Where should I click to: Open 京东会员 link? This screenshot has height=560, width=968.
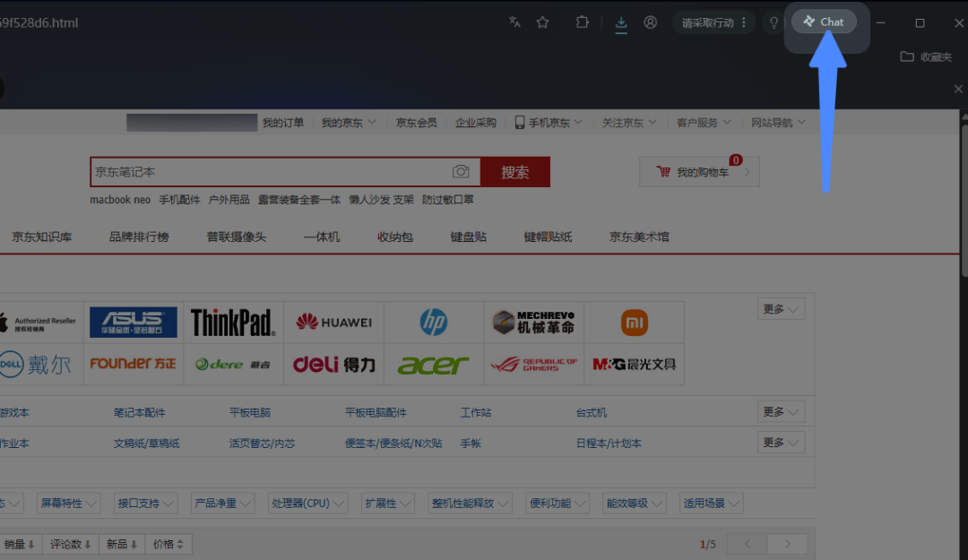pyautogui.click(x=416, y=122)
